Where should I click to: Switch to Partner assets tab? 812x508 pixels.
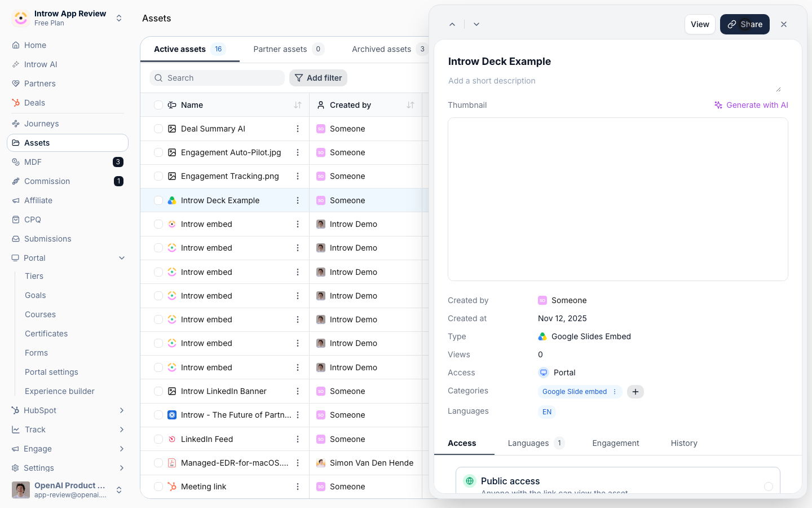tap(289, 49)
